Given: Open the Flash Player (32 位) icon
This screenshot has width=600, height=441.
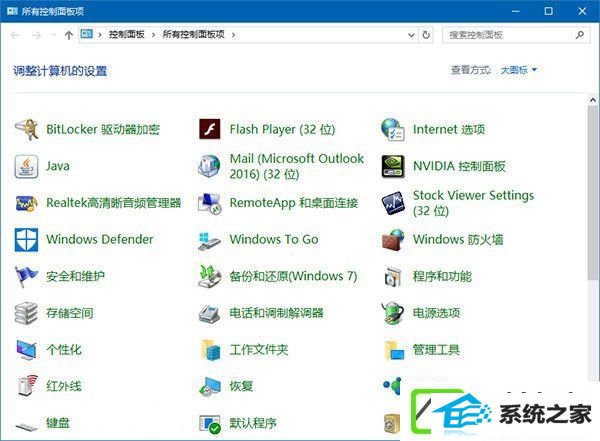Looking at the screenshot, I should [210, 129].
